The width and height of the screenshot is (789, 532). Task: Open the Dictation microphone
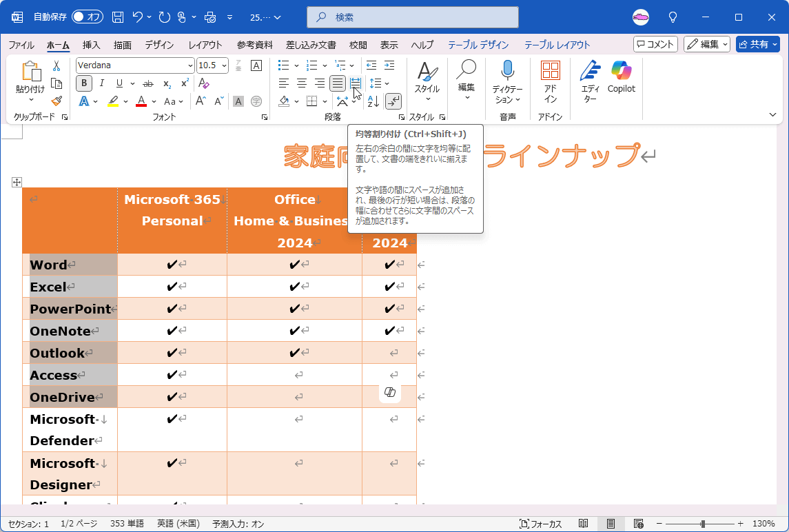(x=507, y=70)
